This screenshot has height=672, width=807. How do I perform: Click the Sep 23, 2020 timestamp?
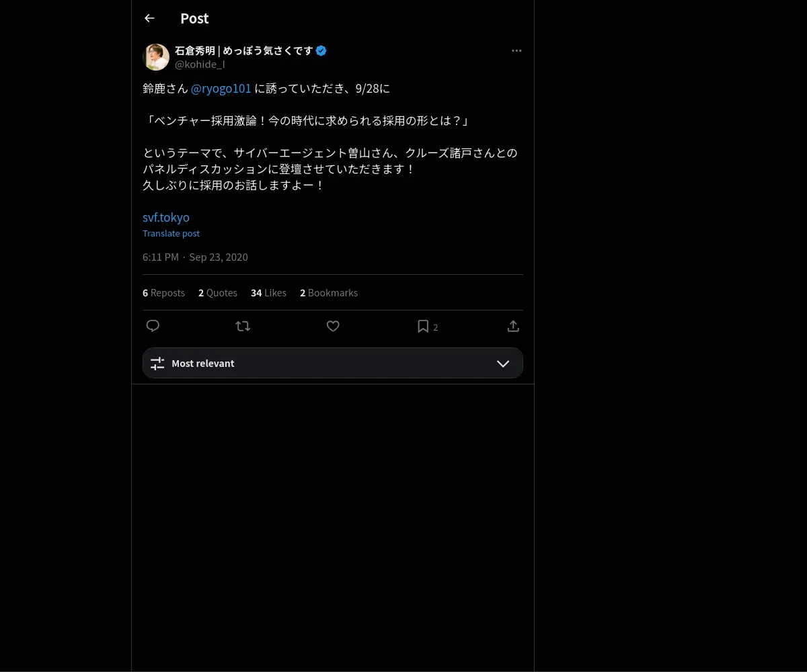coord(219,257)
